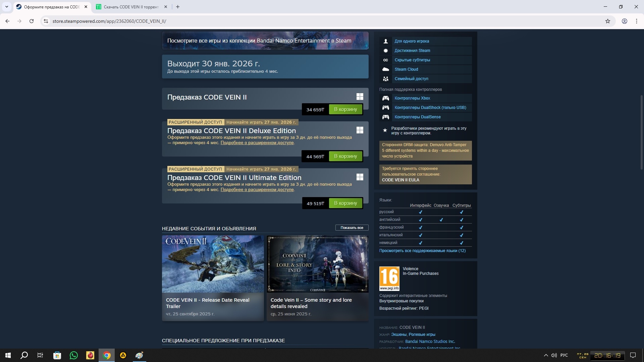This screenshot has width=644, height=362.
Task: Reload the Steam store page
Action: coord(32,21)
